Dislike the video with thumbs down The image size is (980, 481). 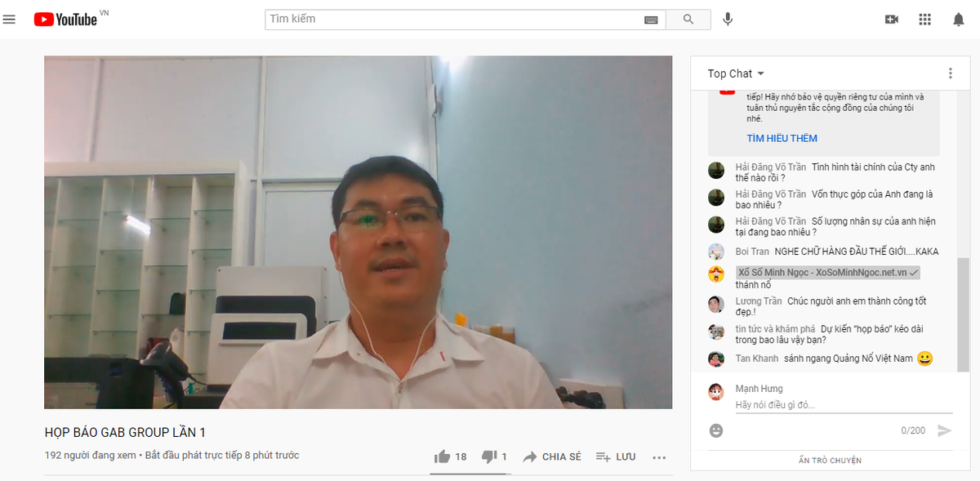tap(489, 457)
